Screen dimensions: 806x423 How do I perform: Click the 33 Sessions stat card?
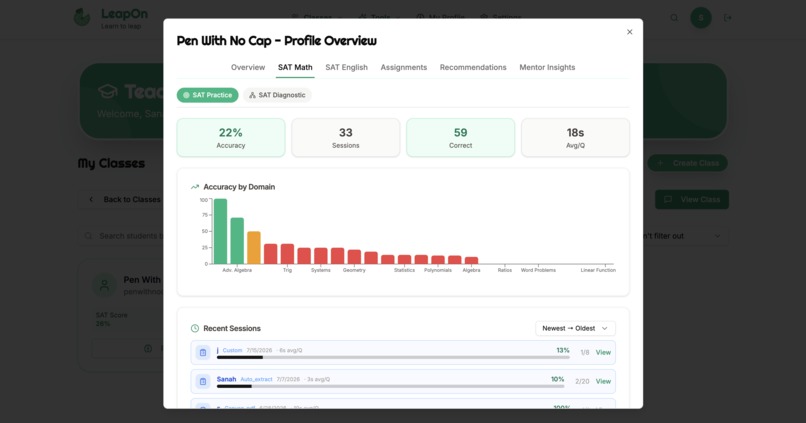coord(345,138)
